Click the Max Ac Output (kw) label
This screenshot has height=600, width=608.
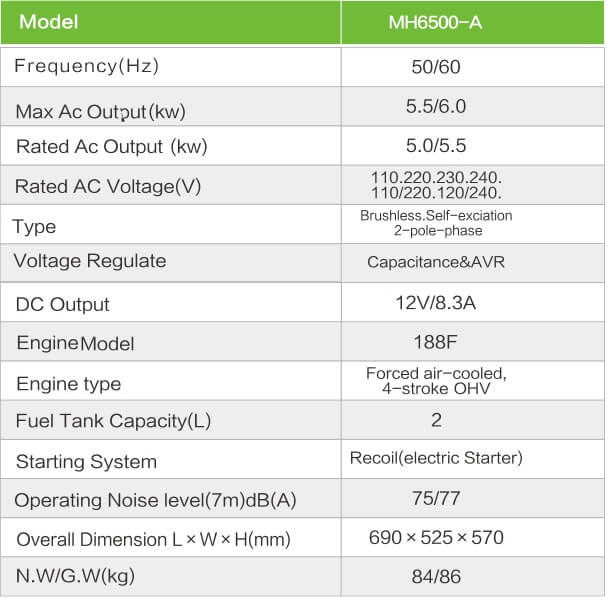pos(101,110)
